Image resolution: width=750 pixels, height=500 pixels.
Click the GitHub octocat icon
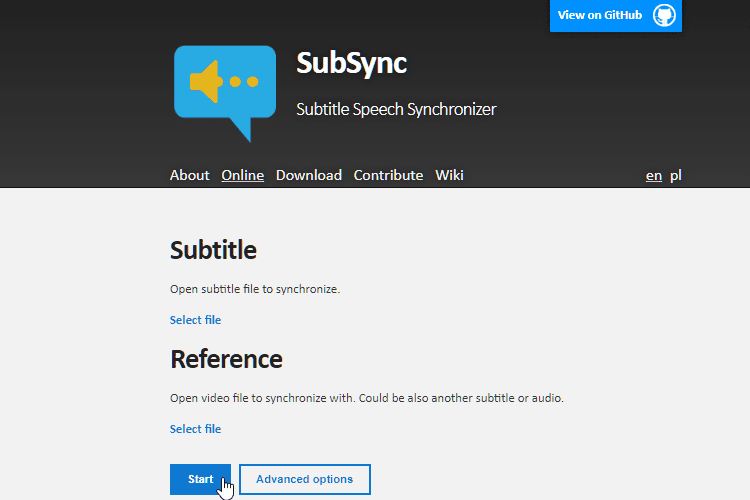664,15
